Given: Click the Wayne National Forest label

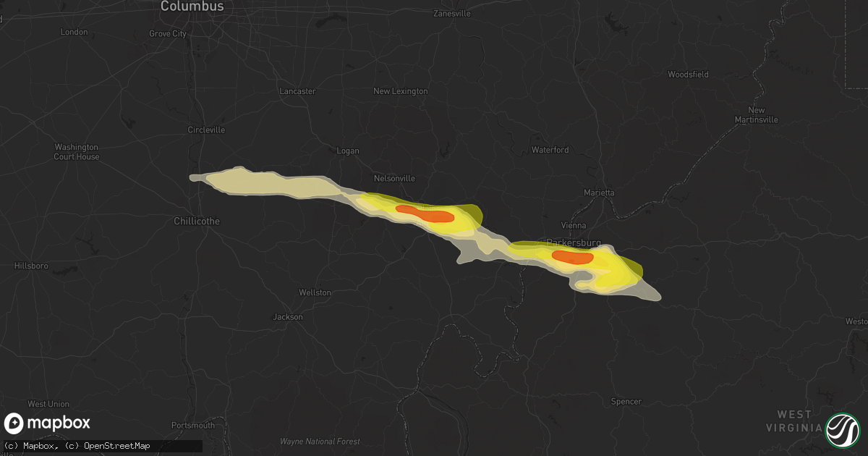Looking at the screenshot, I should coord(320,442).
